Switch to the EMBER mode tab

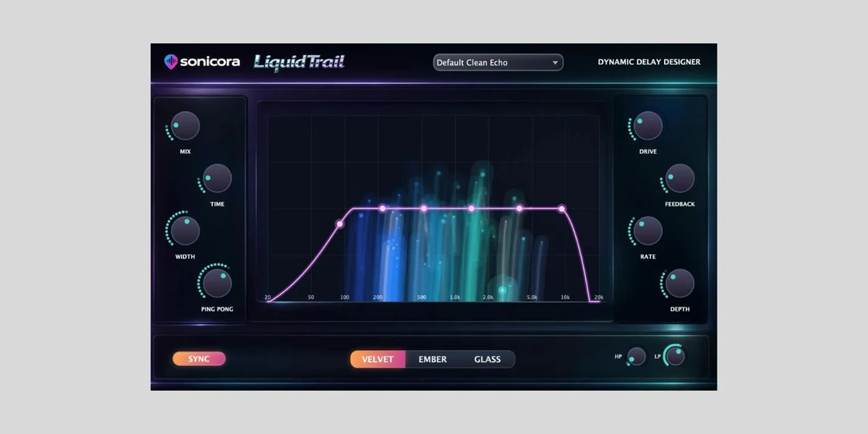[432, 359]
